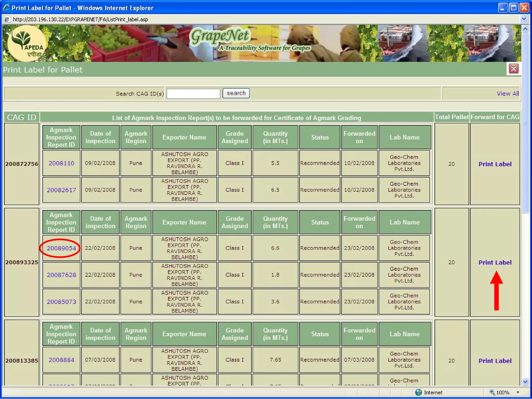The width and height of the screenshot is (532, 399).
Task: Click Print Label for CAG 200813385
Action: click(495, 361)
